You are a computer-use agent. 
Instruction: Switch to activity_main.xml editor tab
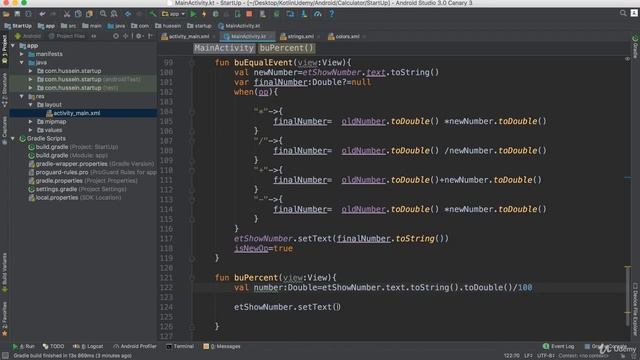(188, 37)
